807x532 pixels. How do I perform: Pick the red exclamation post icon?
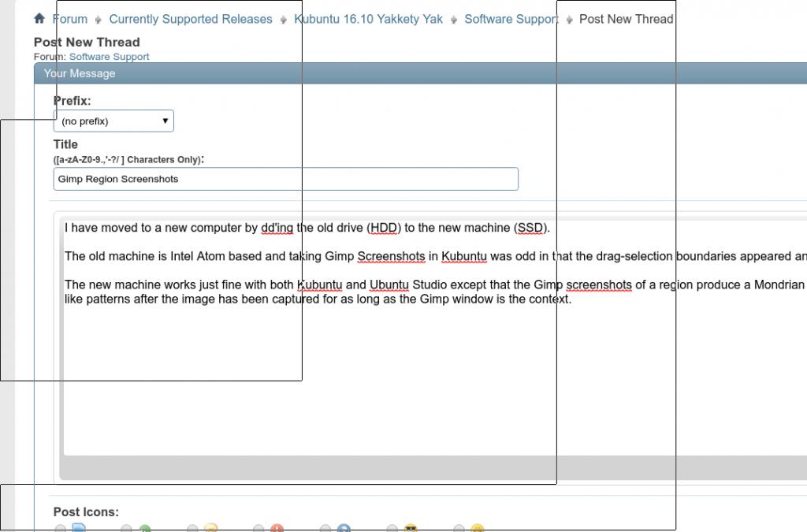click(277, 529)
